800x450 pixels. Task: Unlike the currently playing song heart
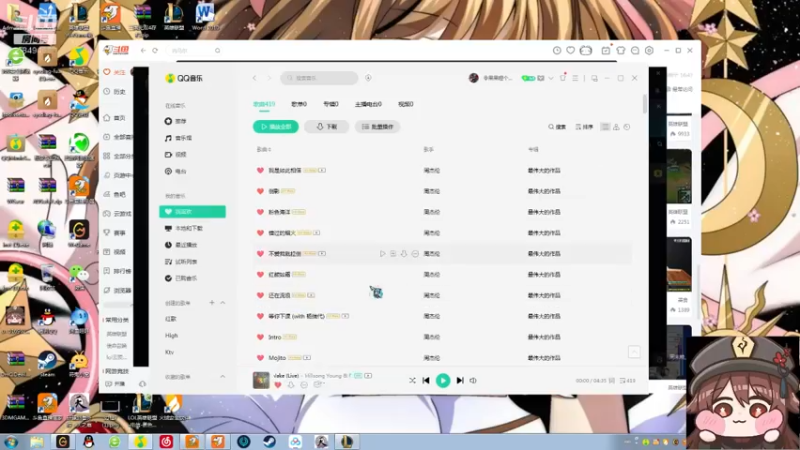pos(278,385)
